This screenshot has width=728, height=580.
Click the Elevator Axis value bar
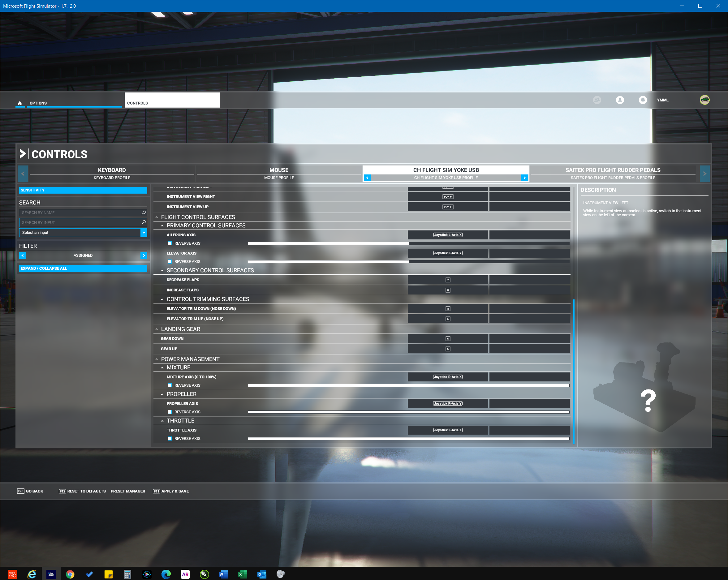409,261
